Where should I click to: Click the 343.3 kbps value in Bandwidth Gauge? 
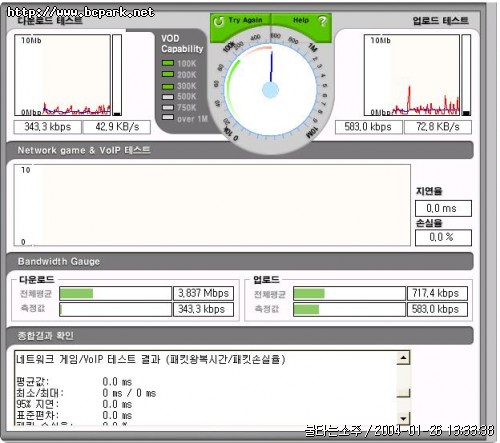(203, 309)
